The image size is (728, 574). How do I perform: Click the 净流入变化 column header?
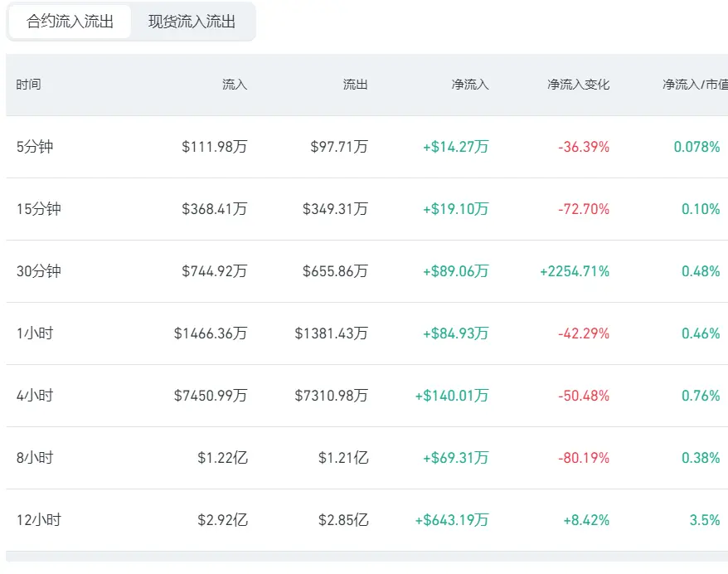[x=578, y=85]
